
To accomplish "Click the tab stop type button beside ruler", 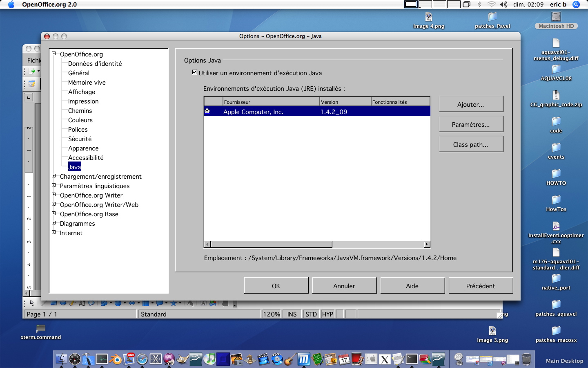I will click(29, 98).
